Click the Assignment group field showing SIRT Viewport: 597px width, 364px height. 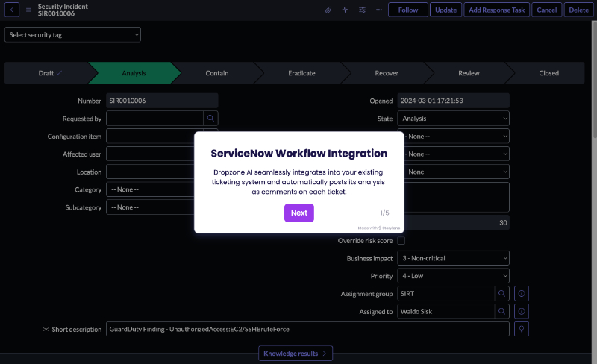click(x=446, y=294)
